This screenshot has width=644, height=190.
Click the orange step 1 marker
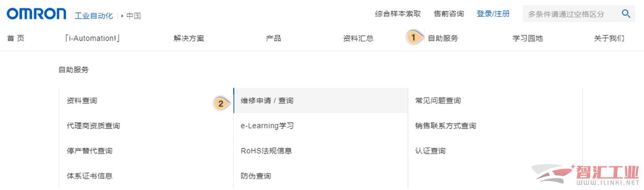413,37
